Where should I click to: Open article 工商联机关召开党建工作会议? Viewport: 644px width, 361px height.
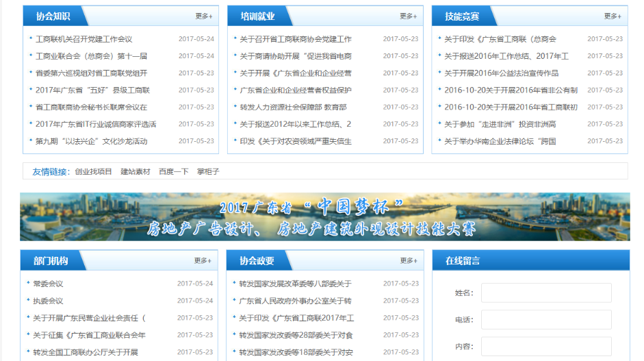coord(83,39)
